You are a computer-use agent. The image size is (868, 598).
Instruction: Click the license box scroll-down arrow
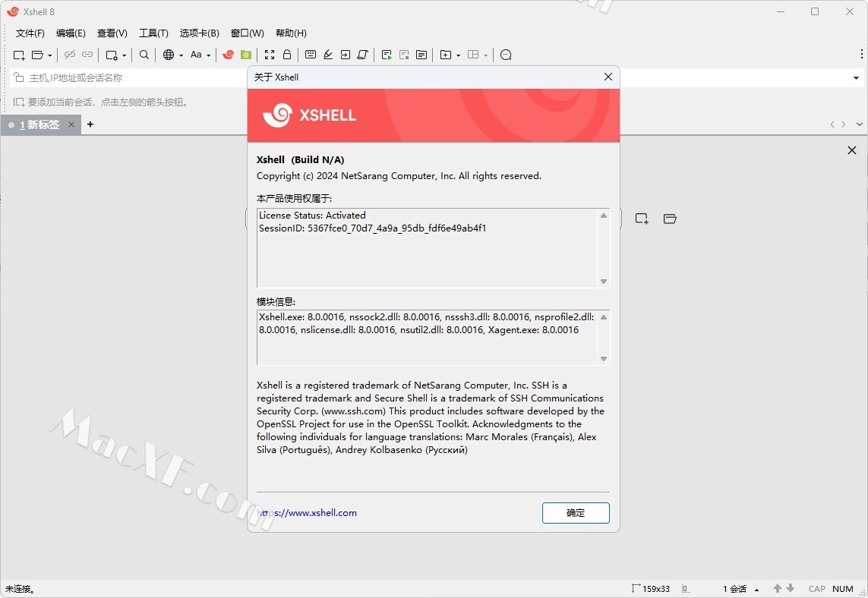(x=604, y=282)
